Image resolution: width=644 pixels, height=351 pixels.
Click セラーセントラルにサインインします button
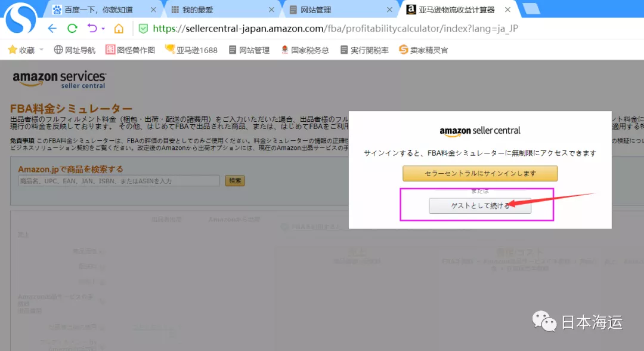click(479, 174)
